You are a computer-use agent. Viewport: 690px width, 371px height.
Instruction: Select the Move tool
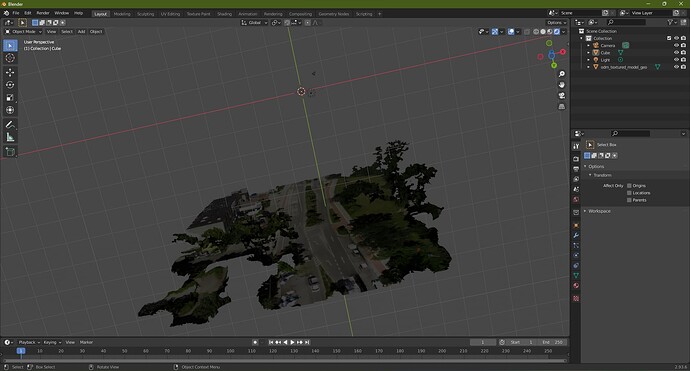(x=10, y=72)
